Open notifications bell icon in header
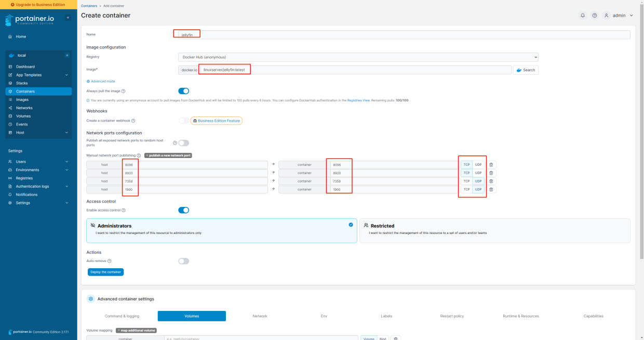The image size is (644, 340). pyautogui.click(x=583, y=16)
